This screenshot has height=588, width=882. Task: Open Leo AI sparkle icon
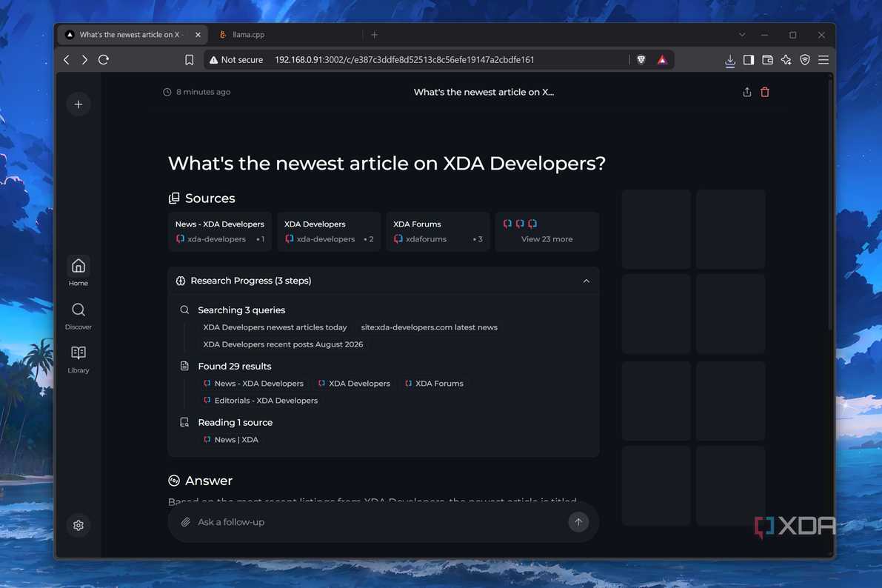786,60
